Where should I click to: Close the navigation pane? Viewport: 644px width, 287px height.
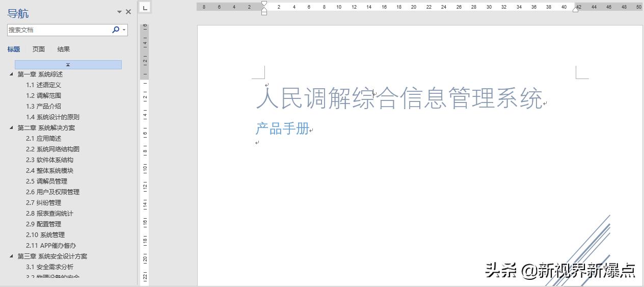pos(128,12)
